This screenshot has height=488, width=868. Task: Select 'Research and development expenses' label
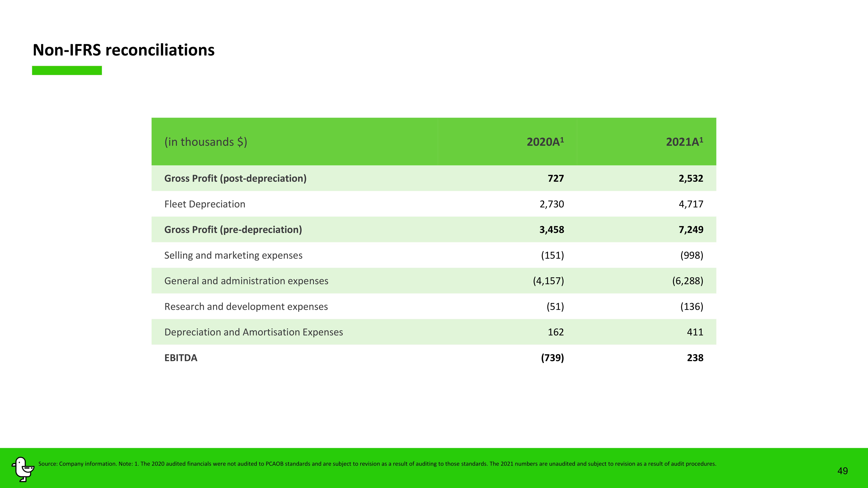(x=246, y=306)
